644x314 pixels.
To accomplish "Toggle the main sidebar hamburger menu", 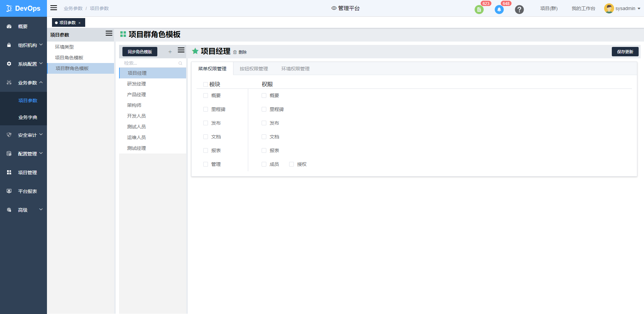I will point(54,8).
